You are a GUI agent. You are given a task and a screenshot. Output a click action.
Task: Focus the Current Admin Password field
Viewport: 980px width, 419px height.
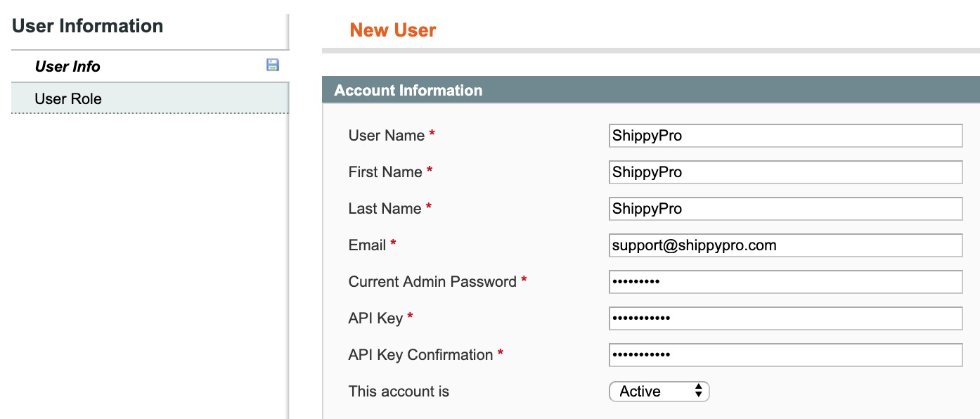[785, 282]
